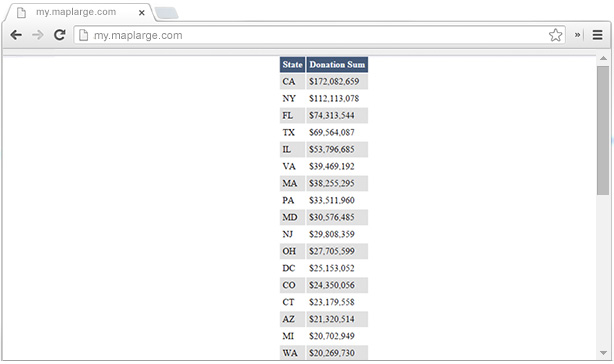Screen dimensions: 614x364
Task: Select the CA state row
Action: (324, 81)
